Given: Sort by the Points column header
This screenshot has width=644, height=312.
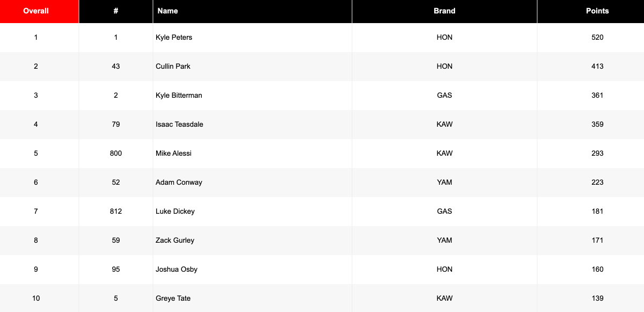Looking at the screenshot, I should [597, 11].
